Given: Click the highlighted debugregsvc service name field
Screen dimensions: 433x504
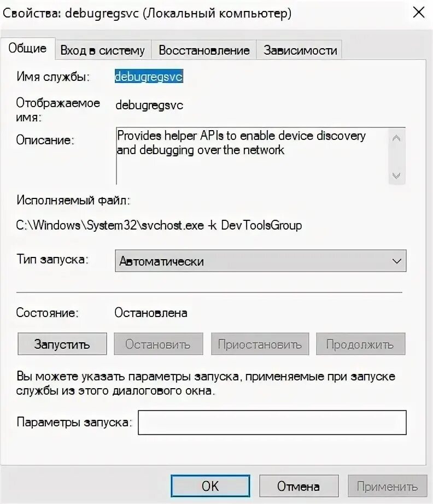Looking at the screenshot, I should pos(149,77).
